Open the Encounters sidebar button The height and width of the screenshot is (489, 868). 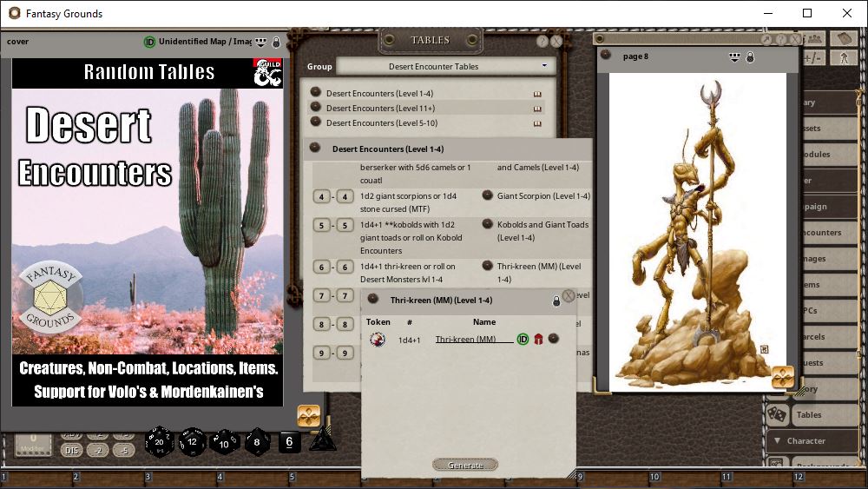pos(829,233)
